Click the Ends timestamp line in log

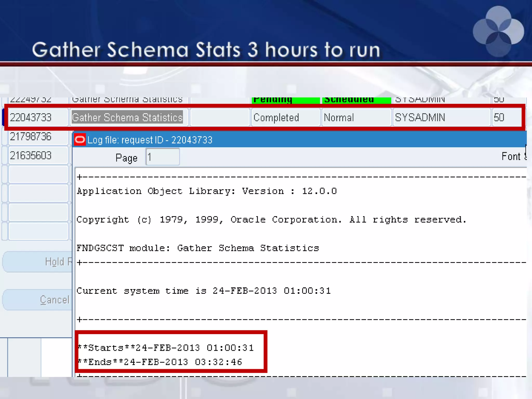(x=161, y=362)
